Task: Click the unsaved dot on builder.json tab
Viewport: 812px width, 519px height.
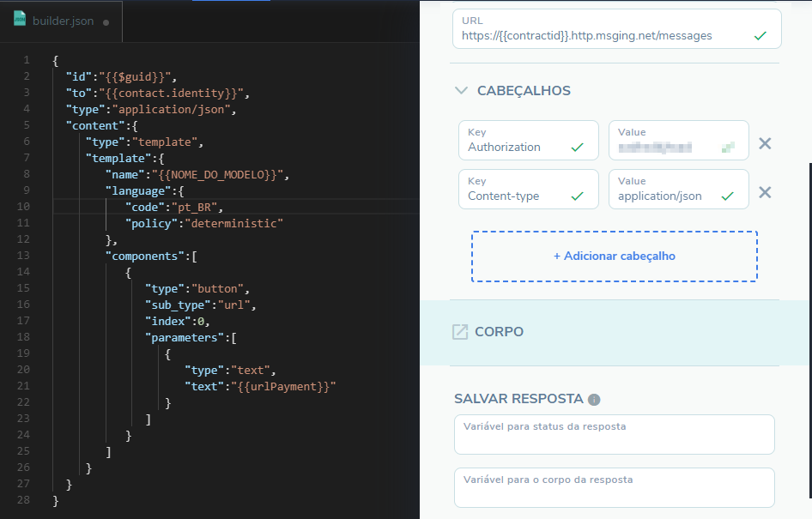Action: coord(106,22)
